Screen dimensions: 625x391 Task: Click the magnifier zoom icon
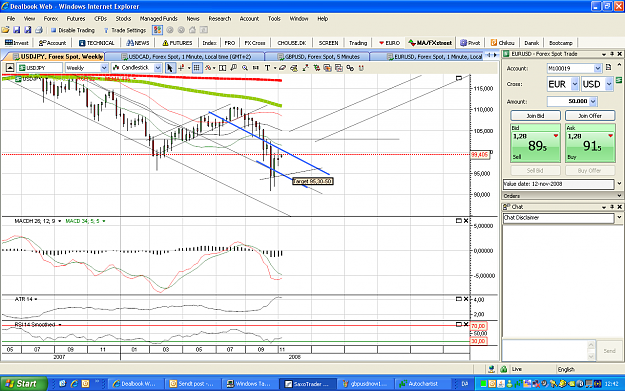click(245, 68)
